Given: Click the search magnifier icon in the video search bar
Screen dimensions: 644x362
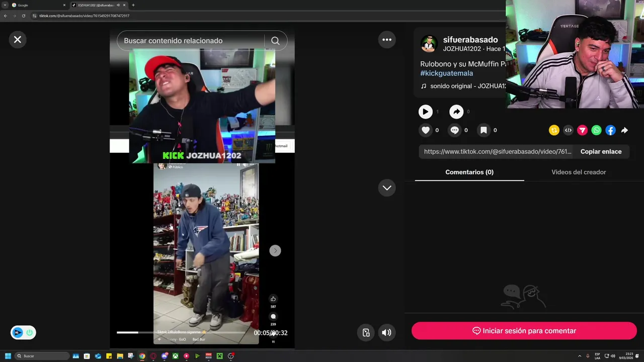Looking at the screenshot, I should click(x=275, y=41).
